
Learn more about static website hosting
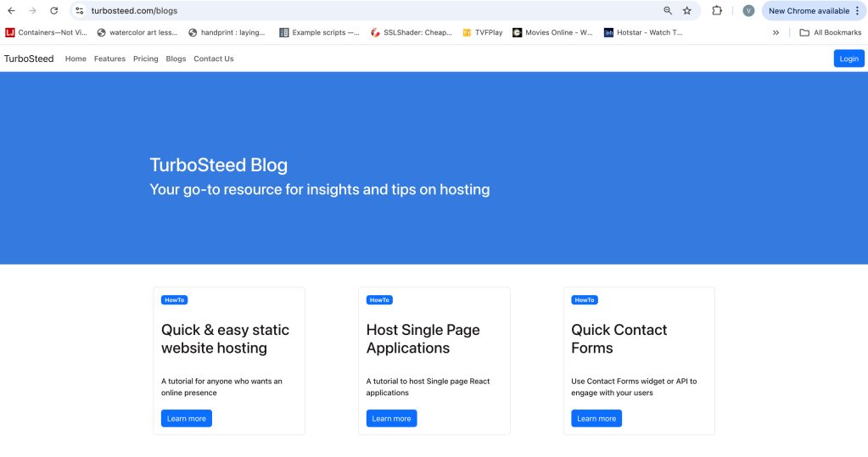pos(187,418)
